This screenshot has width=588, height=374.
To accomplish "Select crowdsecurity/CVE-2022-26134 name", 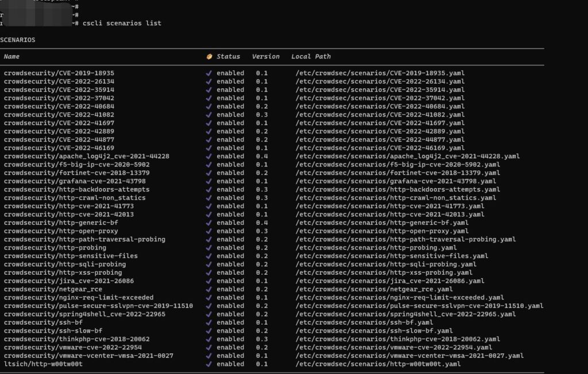I will click(59, 81).
